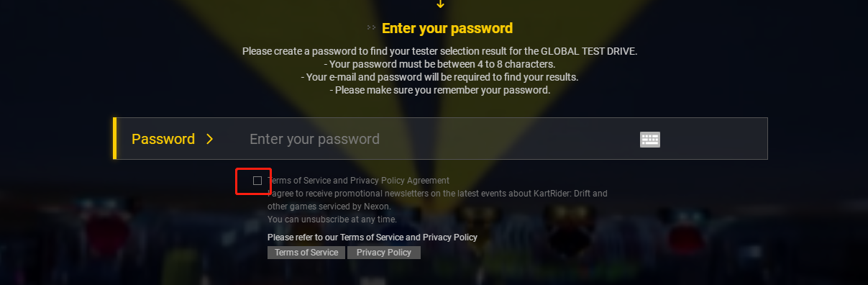Focus the Enter your password field
Screen dimensions: 868x285
pyautogui.click(x=439, y=139)
